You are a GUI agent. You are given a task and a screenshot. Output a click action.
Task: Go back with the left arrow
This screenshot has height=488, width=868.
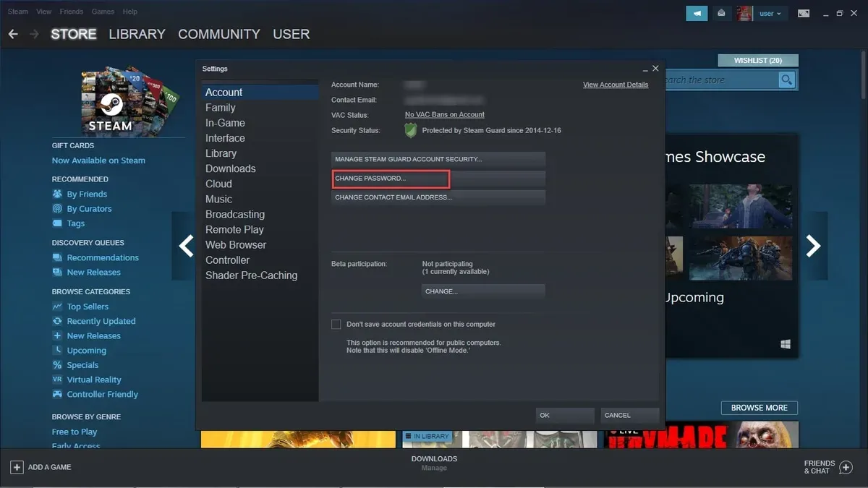(x=13, y=34)
